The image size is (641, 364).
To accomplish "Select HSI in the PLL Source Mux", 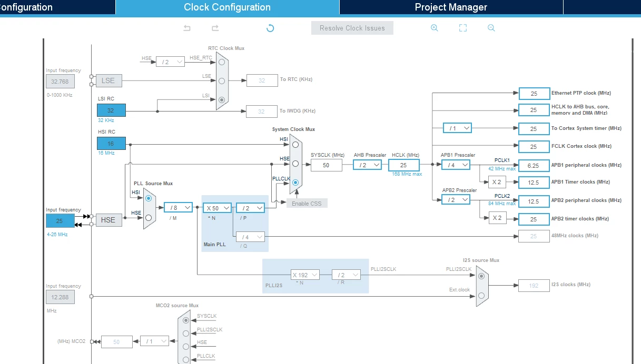I will click(x=149, y=198).
